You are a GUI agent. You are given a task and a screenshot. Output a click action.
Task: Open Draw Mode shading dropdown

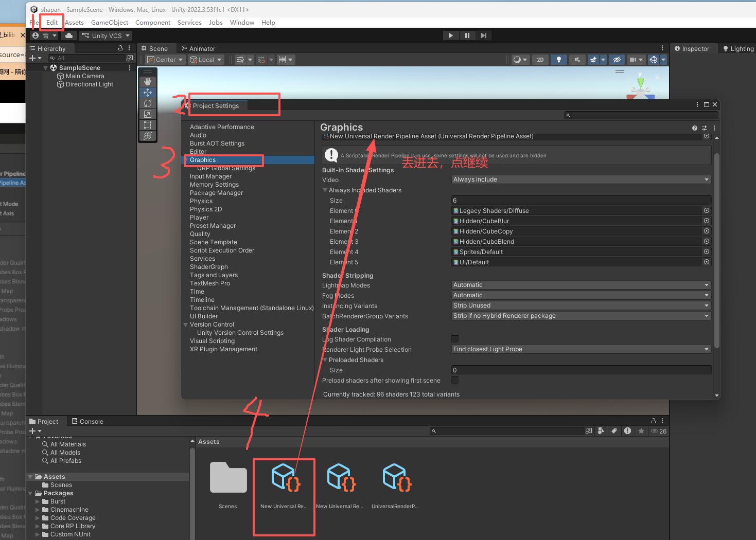[520, 60]
